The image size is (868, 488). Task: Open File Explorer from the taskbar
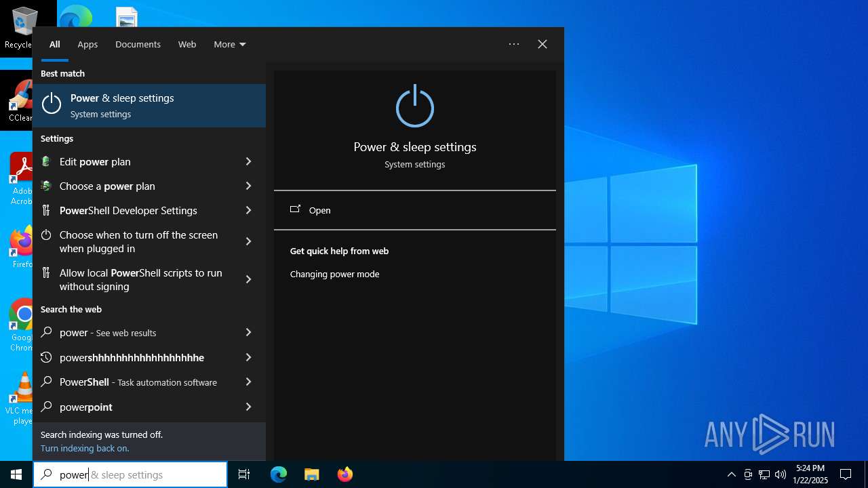(311, 474)
